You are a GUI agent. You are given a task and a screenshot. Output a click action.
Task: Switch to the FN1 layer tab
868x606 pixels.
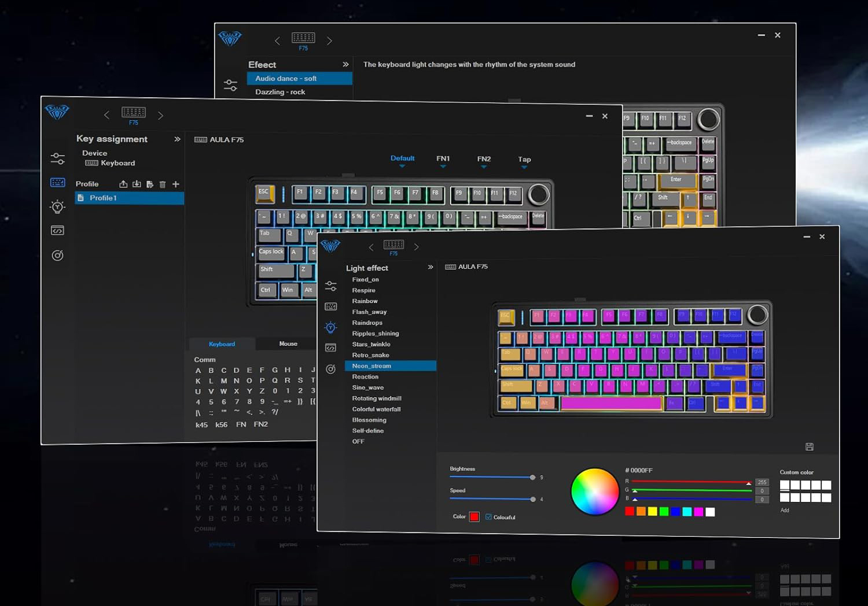point(443,159)
